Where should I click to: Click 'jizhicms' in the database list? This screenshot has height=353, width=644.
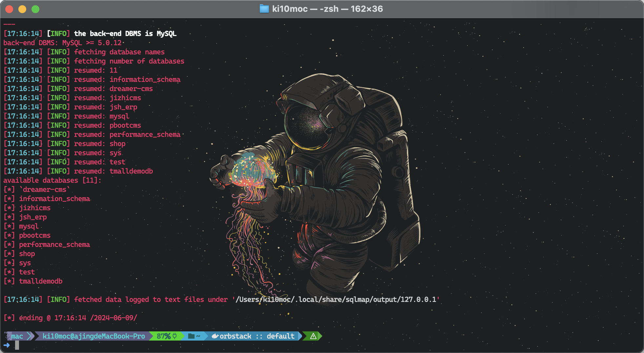(x=35, y=208)
